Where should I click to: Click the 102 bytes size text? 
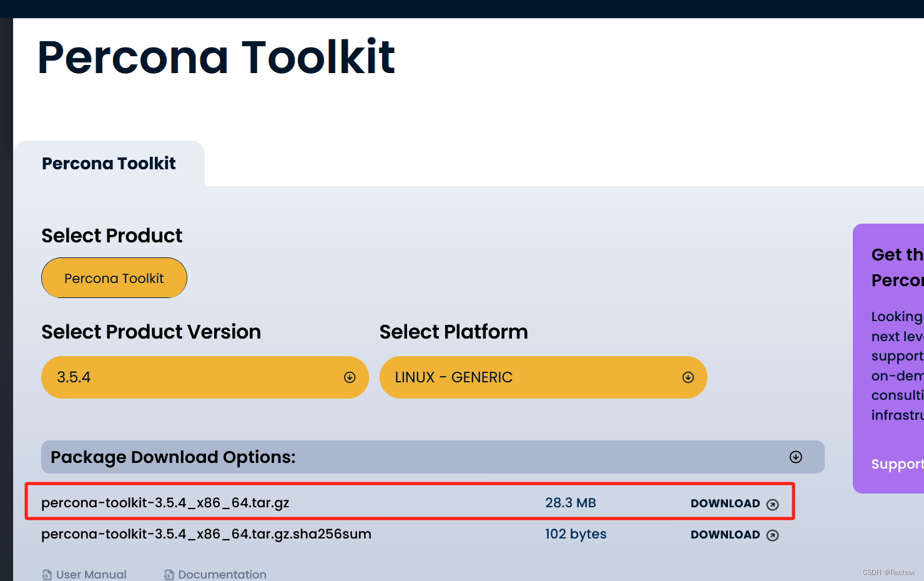(576, 534)
